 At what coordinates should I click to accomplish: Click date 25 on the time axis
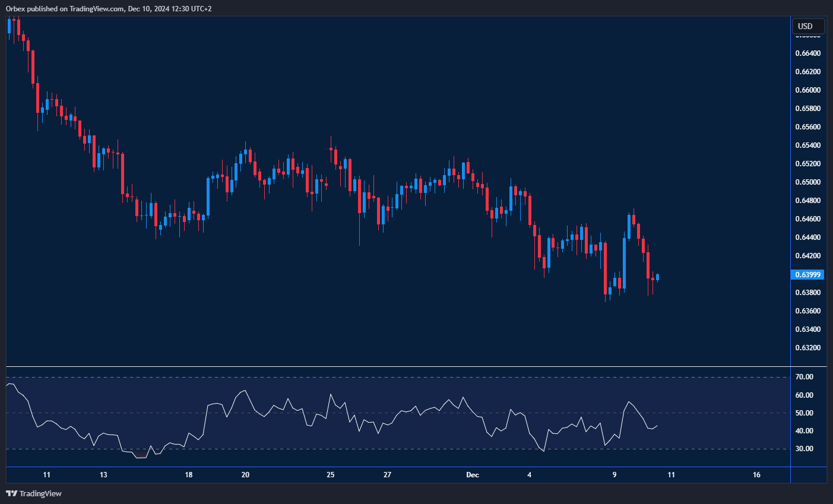[x=331, y=475]
